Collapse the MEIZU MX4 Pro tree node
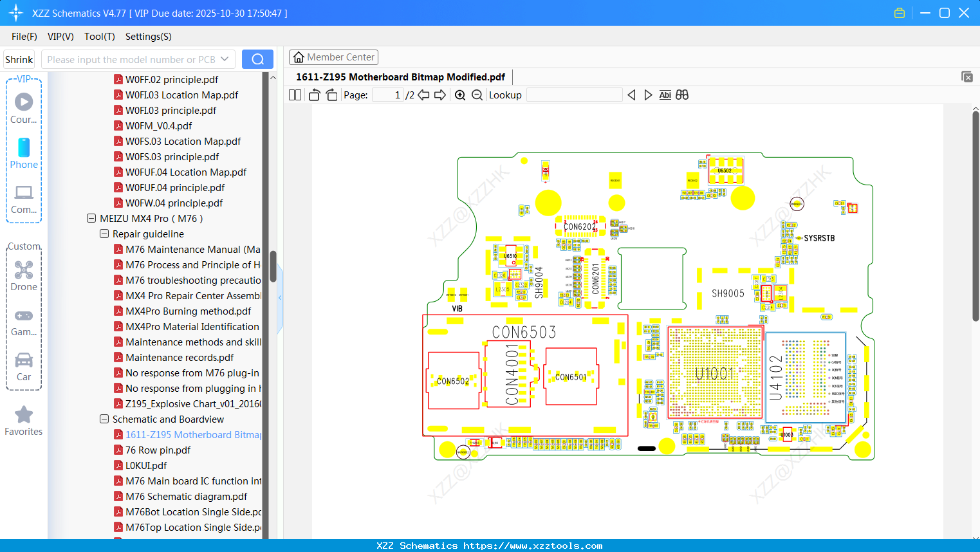This screenshot has width=980, height=552. [91, 218]
